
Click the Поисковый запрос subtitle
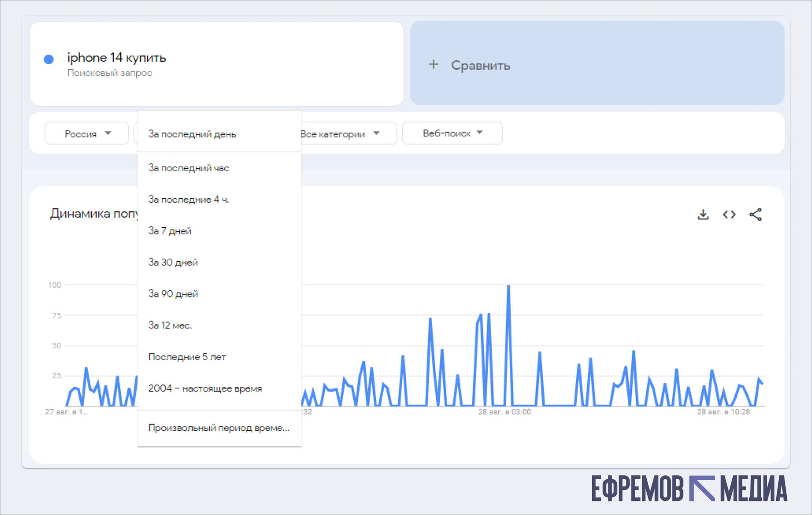(x=110, y=73)
